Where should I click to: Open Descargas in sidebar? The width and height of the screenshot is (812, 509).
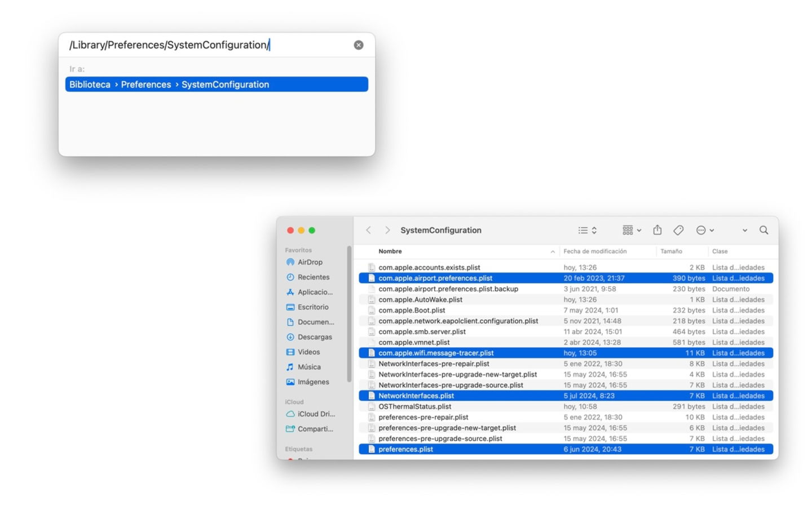pyautogui.click(x=315, y=337)
